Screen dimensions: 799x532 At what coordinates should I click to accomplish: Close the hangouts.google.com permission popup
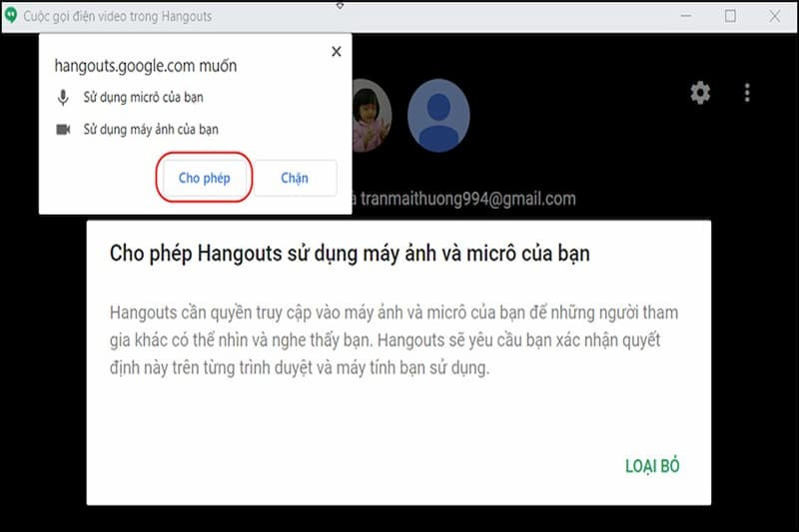(x=336, y=52)
